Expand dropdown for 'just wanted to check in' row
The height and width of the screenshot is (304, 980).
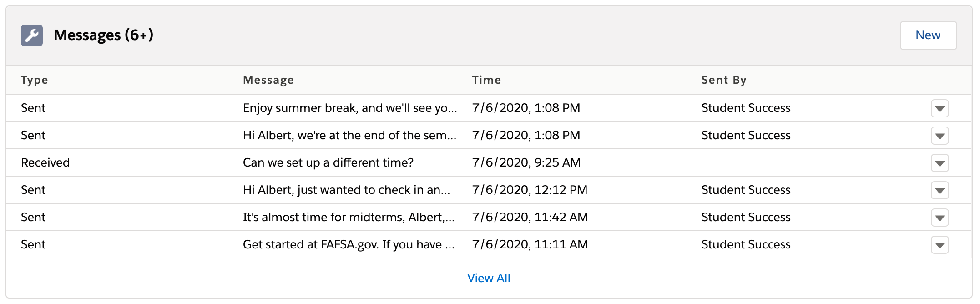940,190
